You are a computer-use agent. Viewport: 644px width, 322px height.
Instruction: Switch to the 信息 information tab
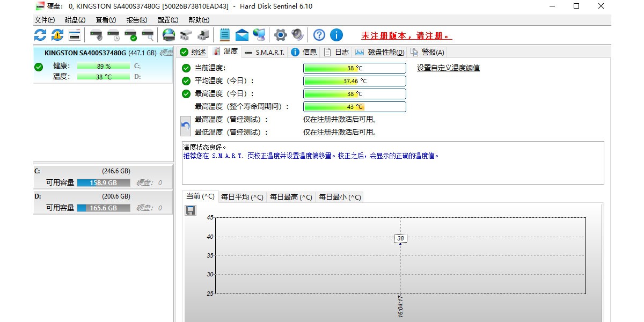pos(304,52)
